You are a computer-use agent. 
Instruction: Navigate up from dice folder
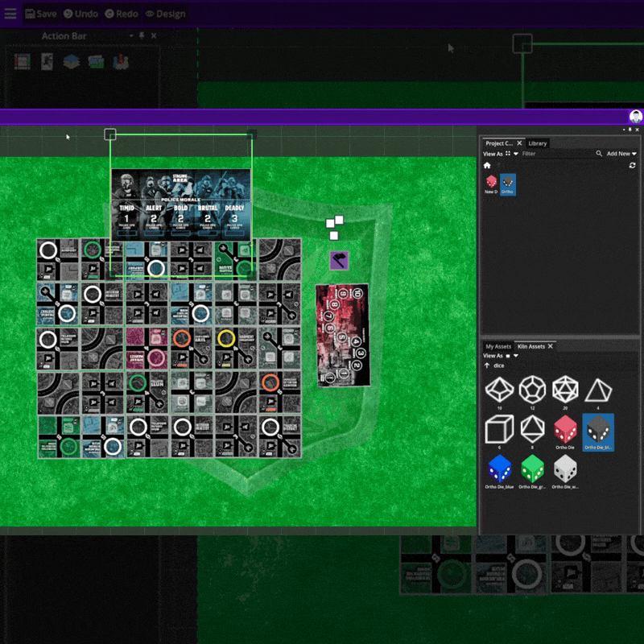487,365
